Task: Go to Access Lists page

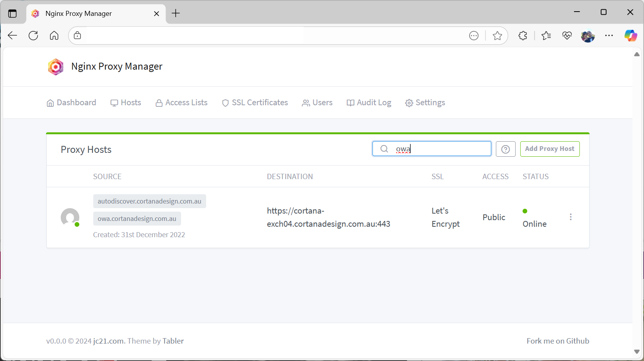Action: pos(181,103)
